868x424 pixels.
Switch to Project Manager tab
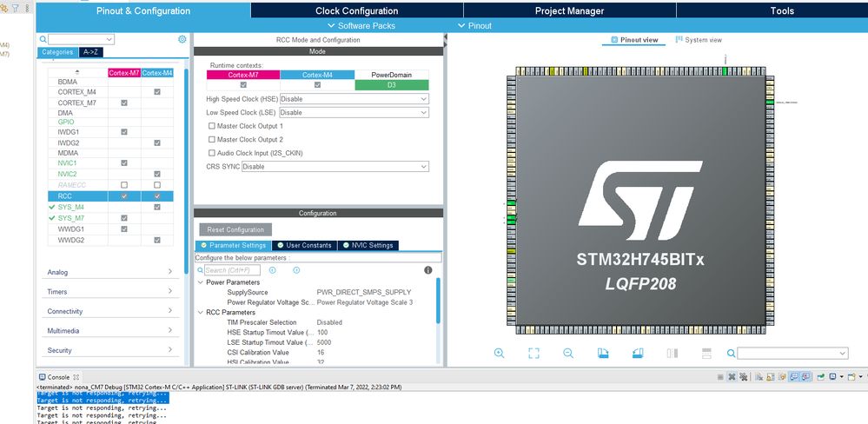[x=570, y=10]
